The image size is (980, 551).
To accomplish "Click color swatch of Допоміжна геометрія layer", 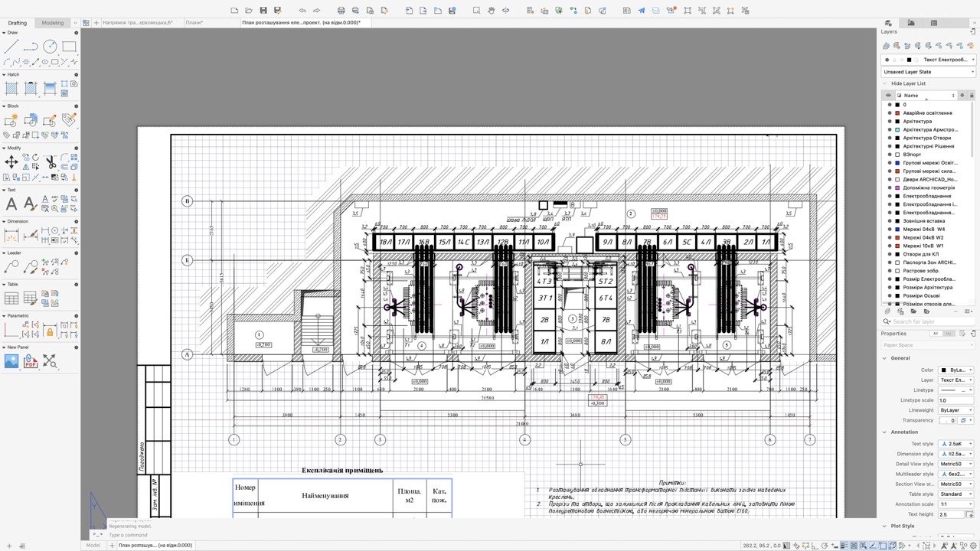I will tap(897, 187).
